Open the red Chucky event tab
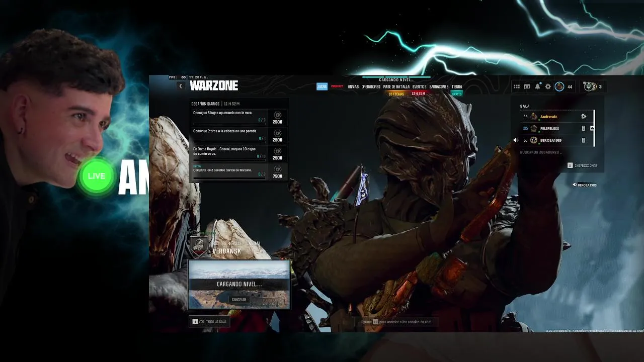The image size is (644, 362). (337, 86)
